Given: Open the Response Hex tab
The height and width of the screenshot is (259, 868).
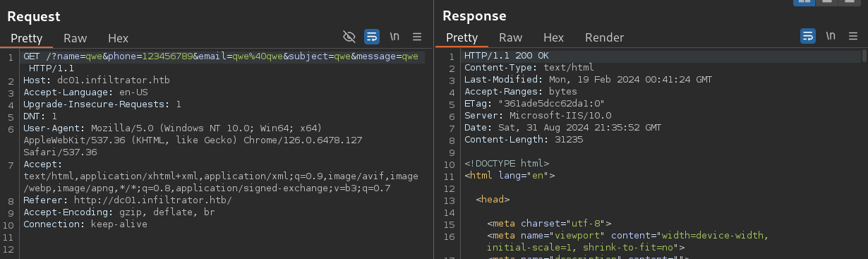Looking at the screenshot, I should (x=553, y=37).
